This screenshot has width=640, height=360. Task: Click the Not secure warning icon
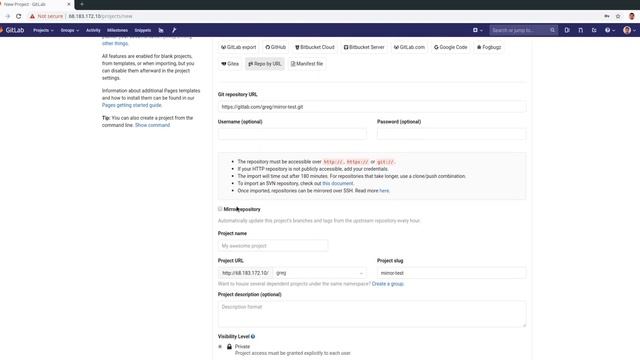tap(32, 16)
